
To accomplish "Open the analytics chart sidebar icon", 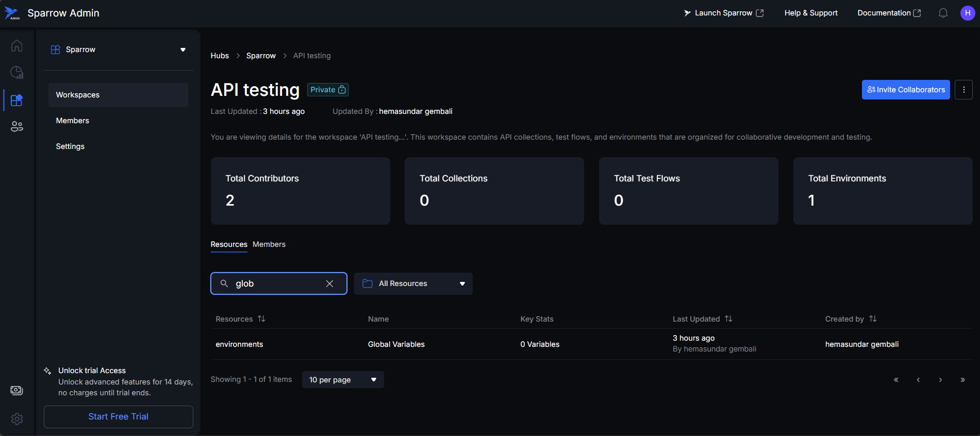I will click(x=16, y=73).
